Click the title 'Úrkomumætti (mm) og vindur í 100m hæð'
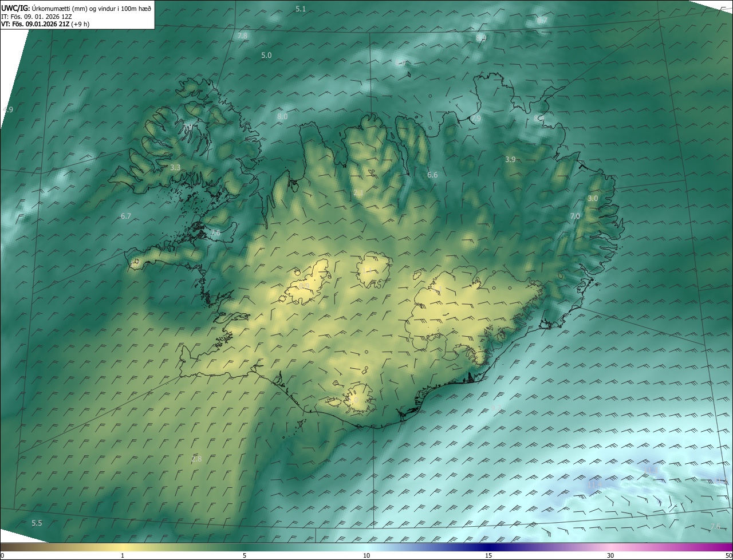 click(91, 8)
